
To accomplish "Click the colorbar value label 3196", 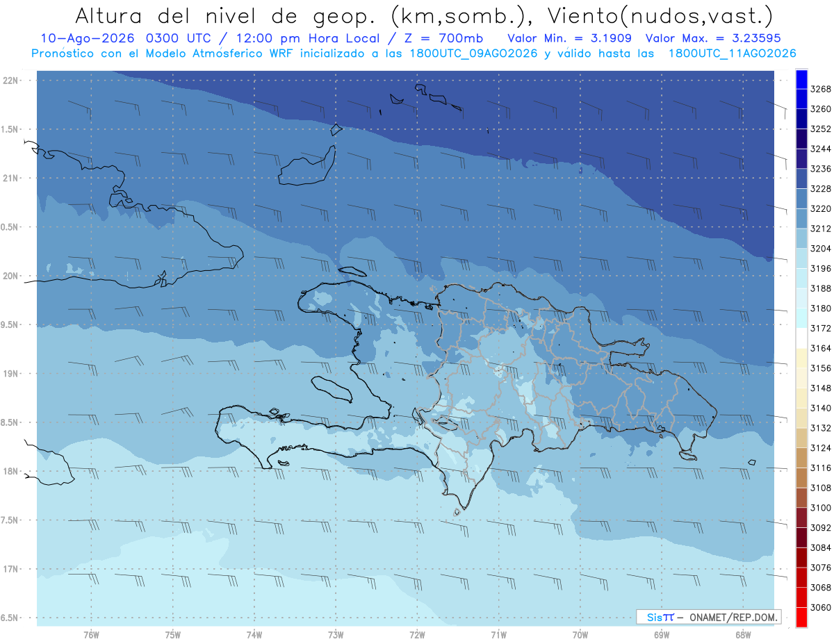I will click(820, 268).
